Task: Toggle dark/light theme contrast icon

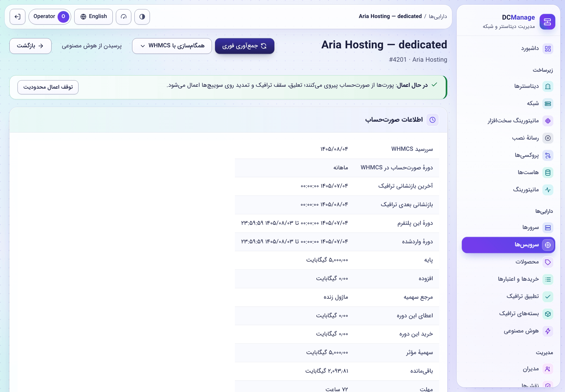Action: tap(142, 17)
